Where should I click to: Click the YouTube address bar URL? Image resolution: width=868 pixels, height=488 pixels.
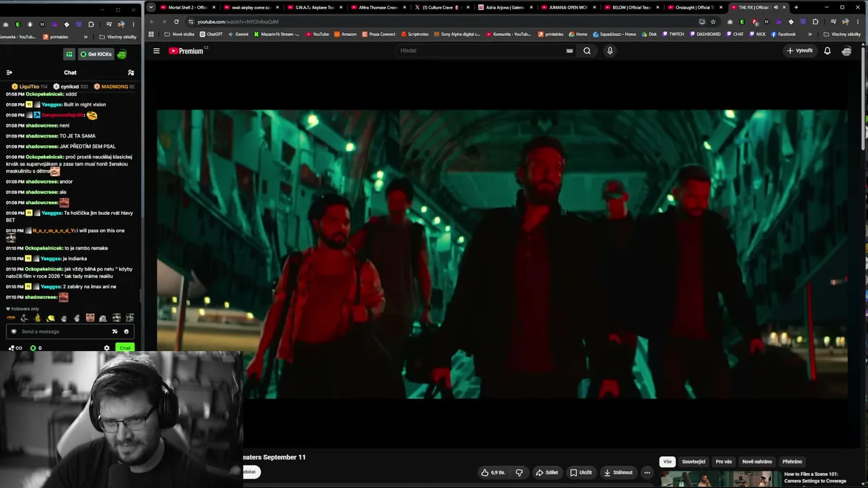238,22
